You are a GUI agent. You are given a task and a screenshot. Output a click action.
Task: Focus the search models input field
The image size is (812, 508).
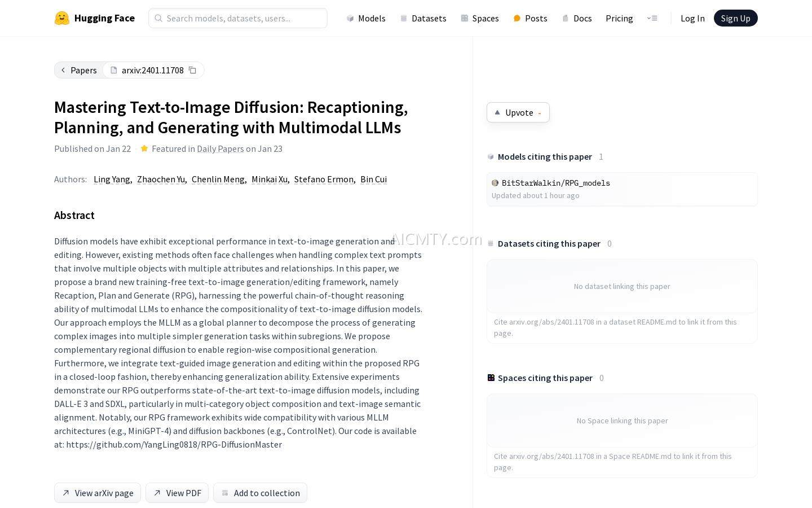(x=244, y=18)
